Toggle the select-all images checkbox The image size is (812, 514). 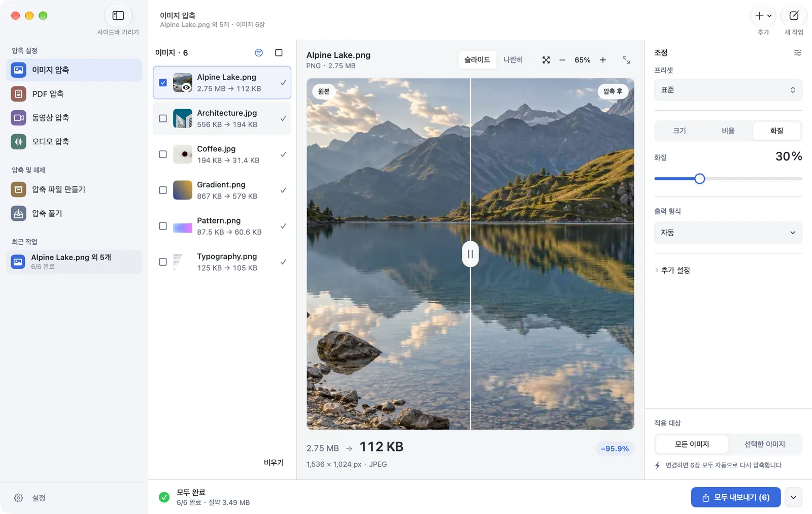pyautogui.click(x=279, y=53)
